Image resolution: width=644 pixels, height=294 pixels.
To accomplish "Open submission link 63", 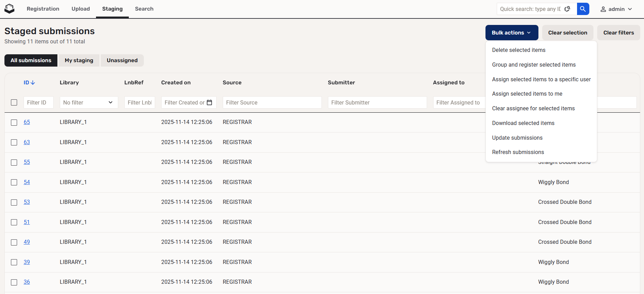I will tap(27, 142).
